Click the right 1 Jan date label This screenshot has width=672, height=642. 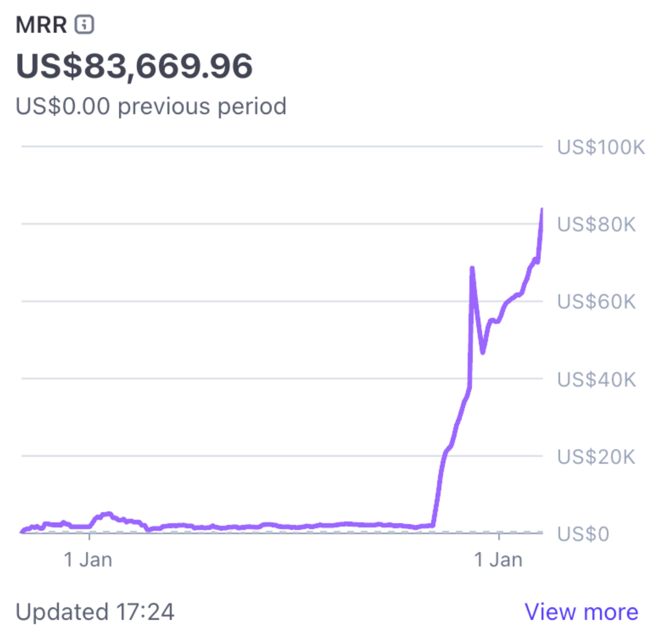click(498, 560)
